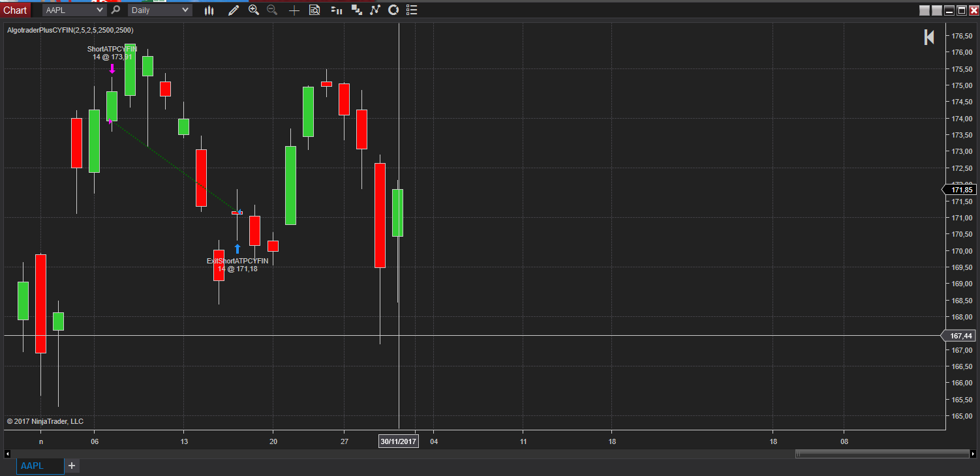
Task: Click the '14 @ 171,18' fill text
Action: (x=237, y=269)
